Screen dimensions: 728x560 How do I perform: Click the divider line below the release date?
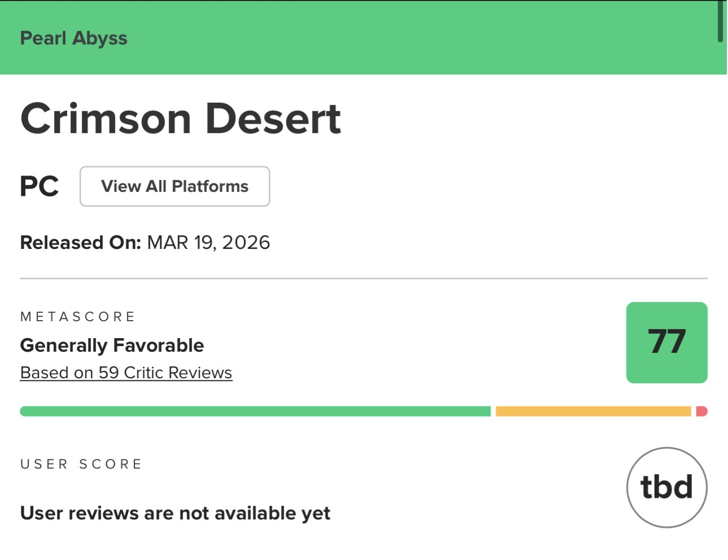[x=363, y=278]
